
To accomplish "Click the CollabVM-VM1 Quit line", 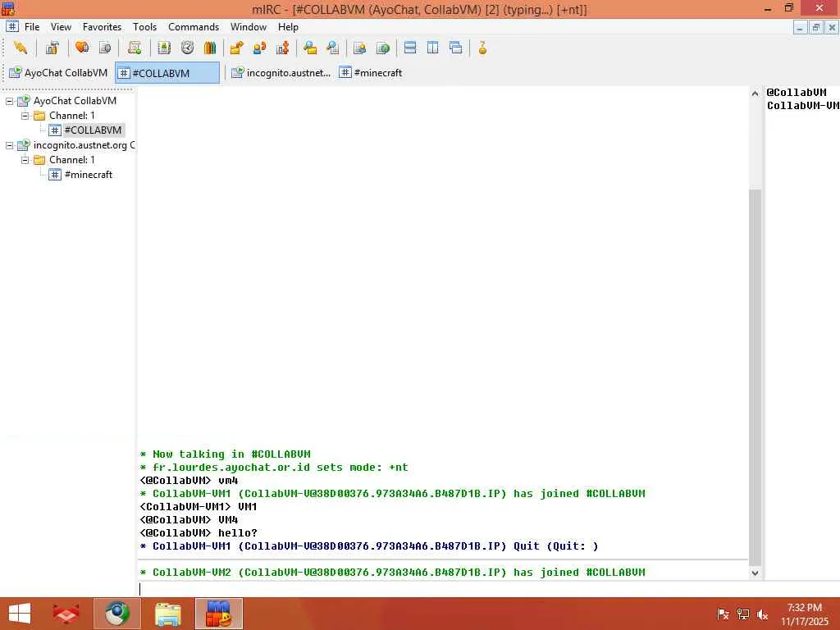I will (x=369, y=546).
